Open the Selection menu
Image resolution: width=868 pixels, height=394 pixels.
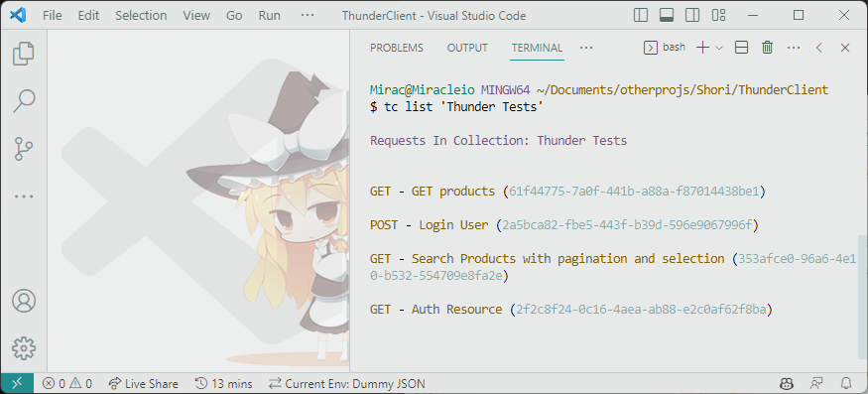click(x=141, y=16)
